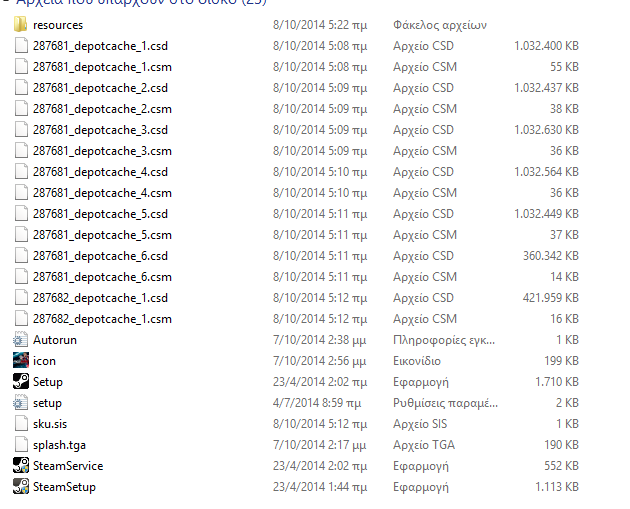Select file name 287681_depotcache_1.csd

pyautogui.click(x=100, y=46)
